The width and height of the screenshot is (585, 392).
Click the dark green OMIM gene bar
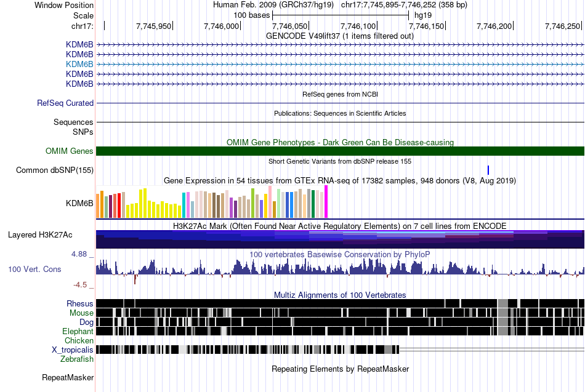tap(341, 151)
